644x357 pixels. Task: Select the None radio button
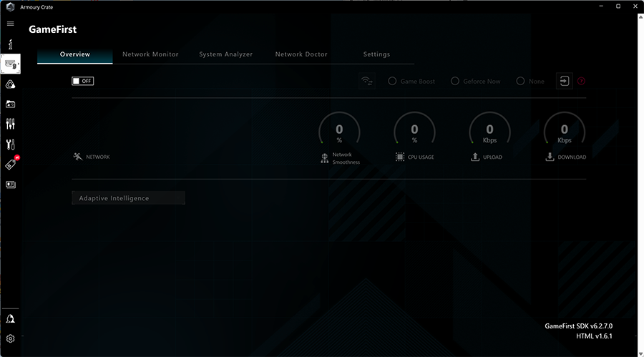pyautogui.click(x=520, y=81)
